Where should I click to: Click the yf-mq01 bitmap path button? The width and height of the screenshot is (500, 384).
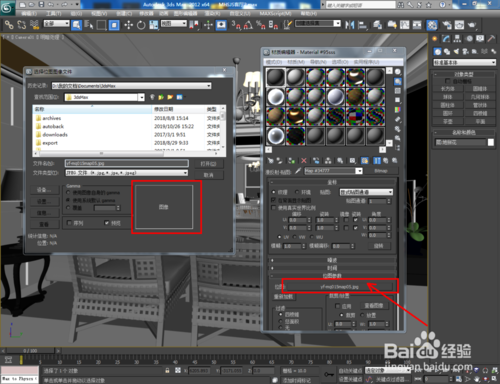[x=339, y=287]
